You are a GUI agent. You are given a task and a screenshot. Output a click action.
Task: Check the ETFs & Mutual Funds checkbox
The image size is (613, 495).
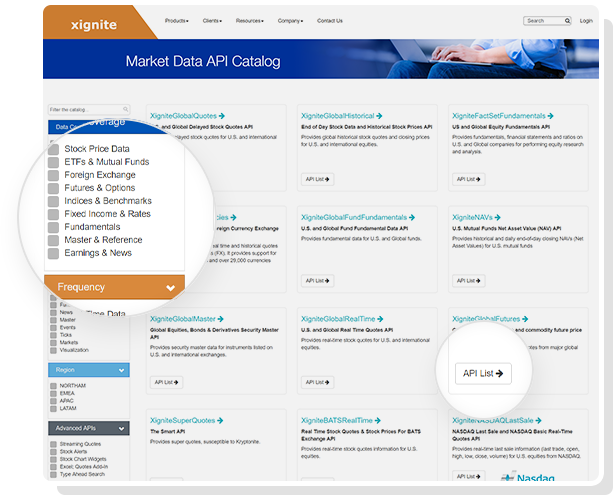(54, 162)
